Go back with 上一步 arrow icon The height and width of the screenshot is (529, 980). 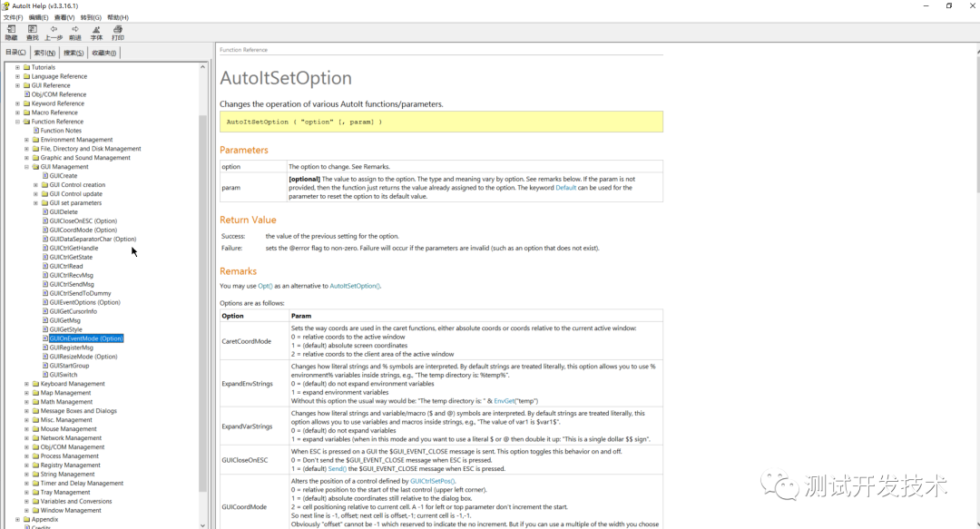point(54,30)
